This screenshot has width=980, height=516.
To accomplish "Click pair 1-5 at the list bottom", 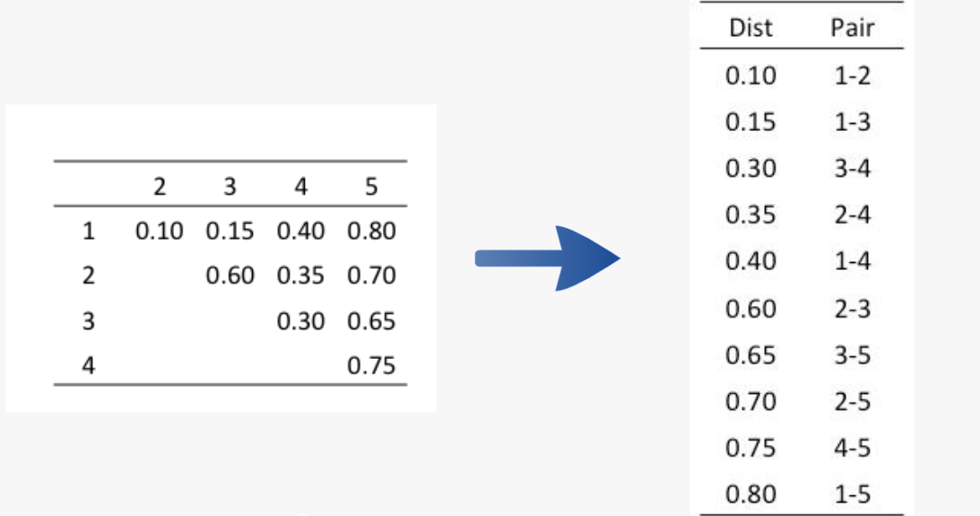I will point(853,494).
